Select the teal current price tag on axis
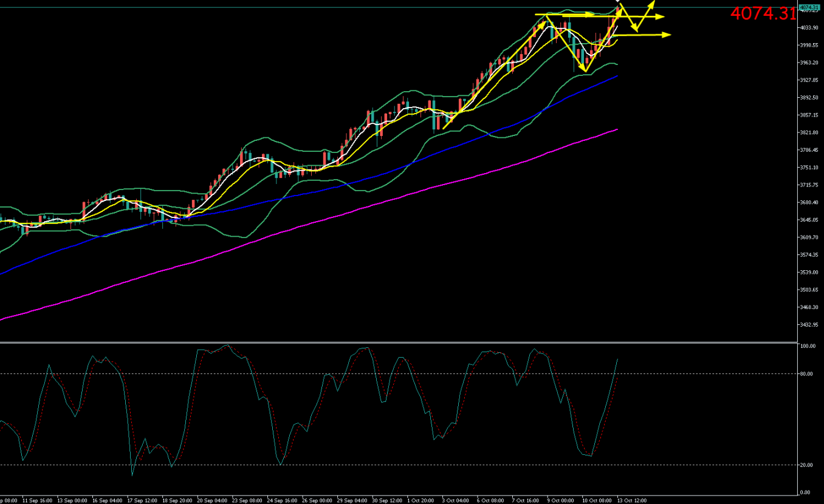 808,7
